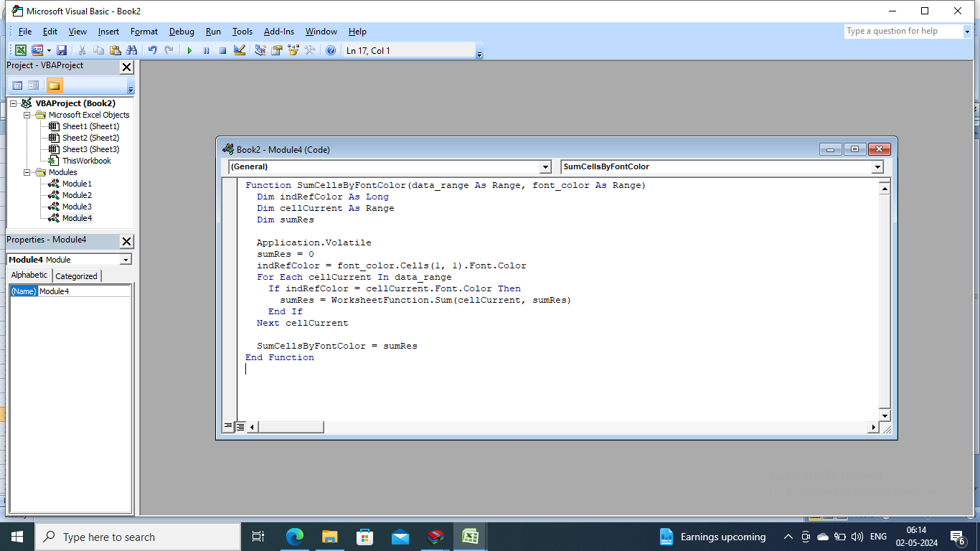980x551 pixels.
Task: Open the Insert menu
Action: [109, 32]
